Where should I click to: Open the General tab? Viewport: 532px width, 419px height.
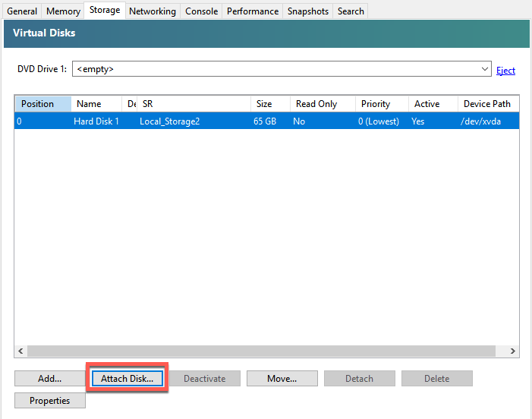(x=22, y=11)
